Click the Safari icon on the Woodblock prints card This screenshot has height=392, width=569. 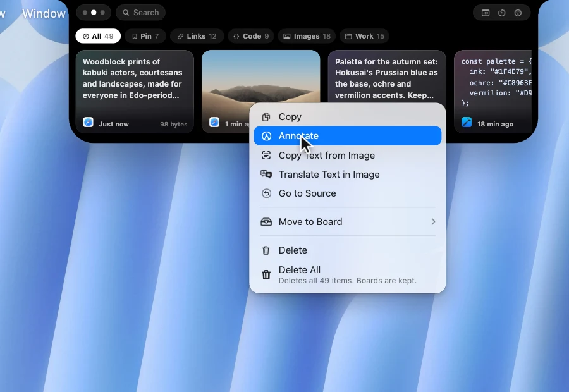pyautogui.click(x=88, y=122)
